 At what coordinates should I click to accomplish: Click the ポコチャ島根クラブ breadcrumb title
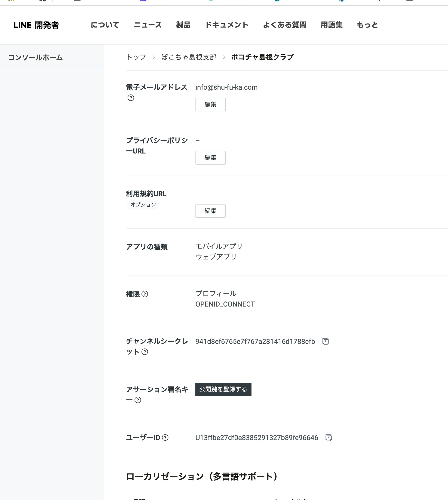click(x=262, y=57)
